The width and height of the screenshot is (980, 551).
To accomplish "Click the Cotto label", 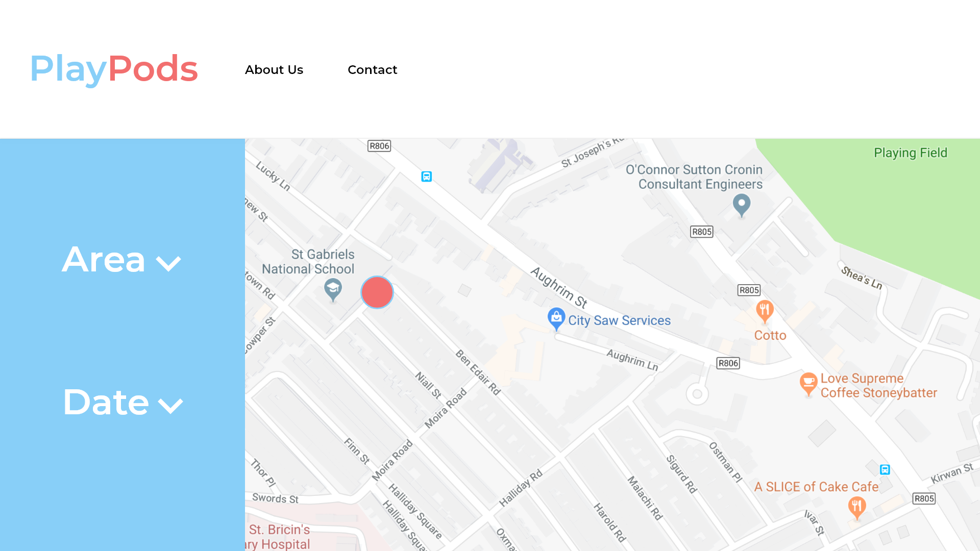I will (770, 335).
